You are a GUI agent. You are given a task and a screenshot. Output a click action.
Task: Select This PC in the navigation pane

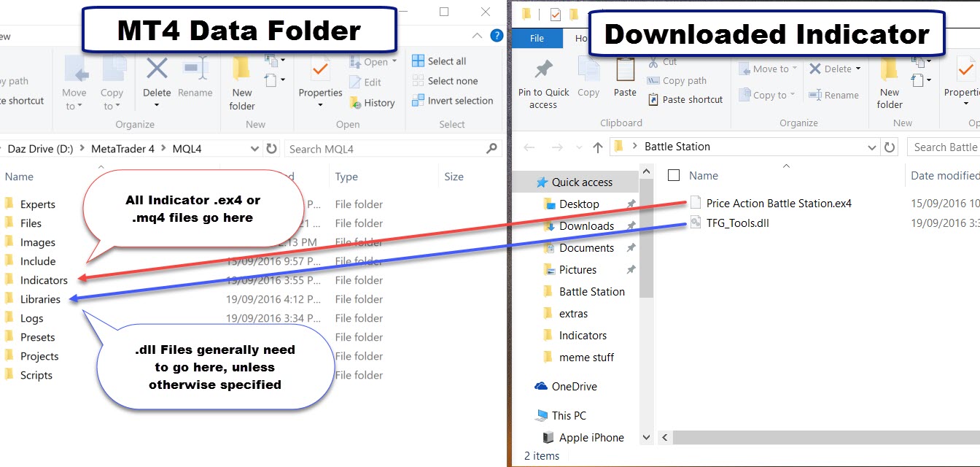[569, 416]
